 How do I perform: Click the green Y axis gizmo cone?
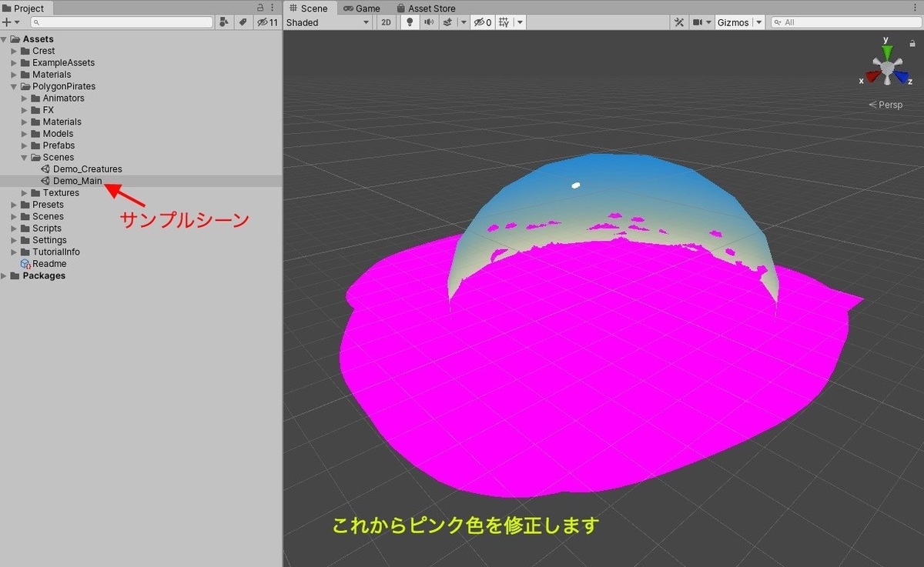pyautogui.click(x=887, y=52)
